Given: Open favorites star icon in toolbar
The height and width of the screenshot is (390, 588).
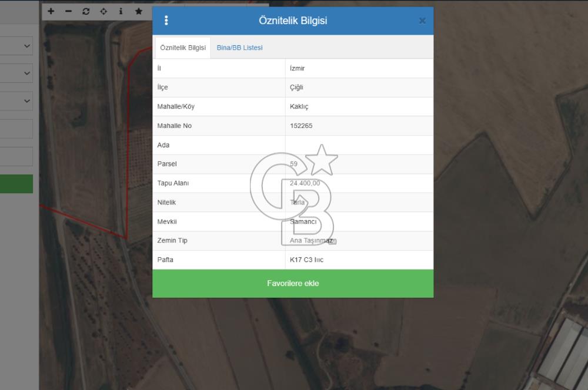Looking at the screenshot, I should click(x=139, y=11).
